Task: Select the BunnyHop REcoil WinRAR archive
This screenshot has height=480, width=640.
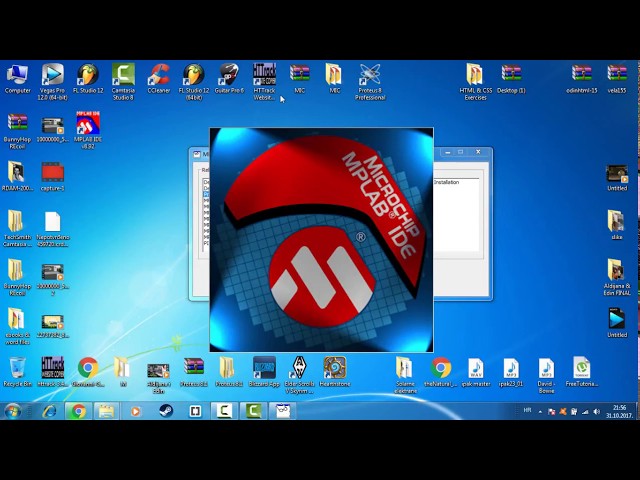Action: click(x=17, y=131)
